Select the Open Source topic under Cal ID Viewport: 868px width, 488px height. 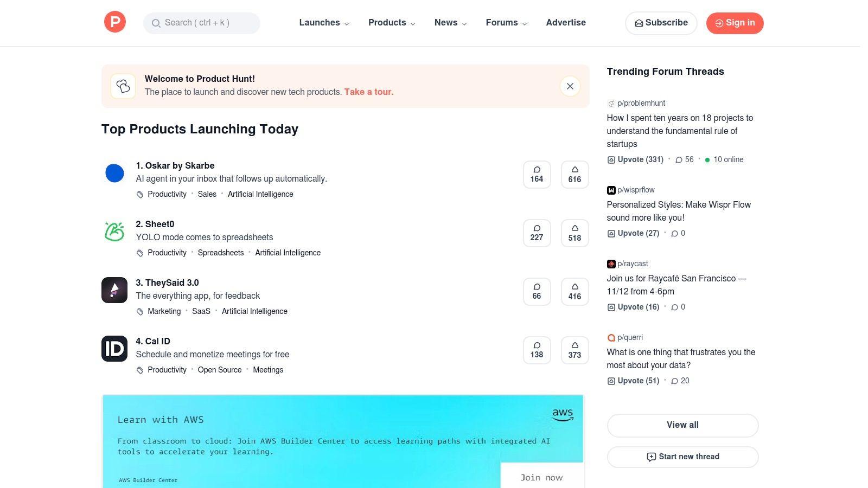220,370
